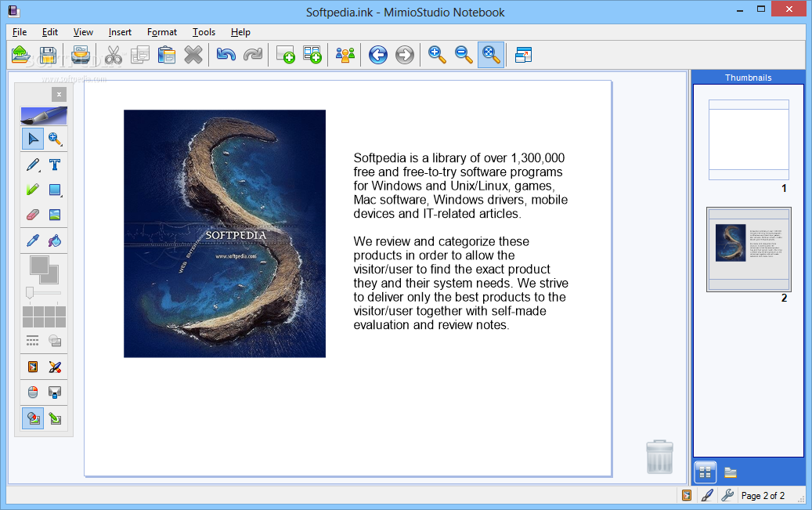Insert an image via picture tool
Screen dimensions: 812x510
(55, 215)
